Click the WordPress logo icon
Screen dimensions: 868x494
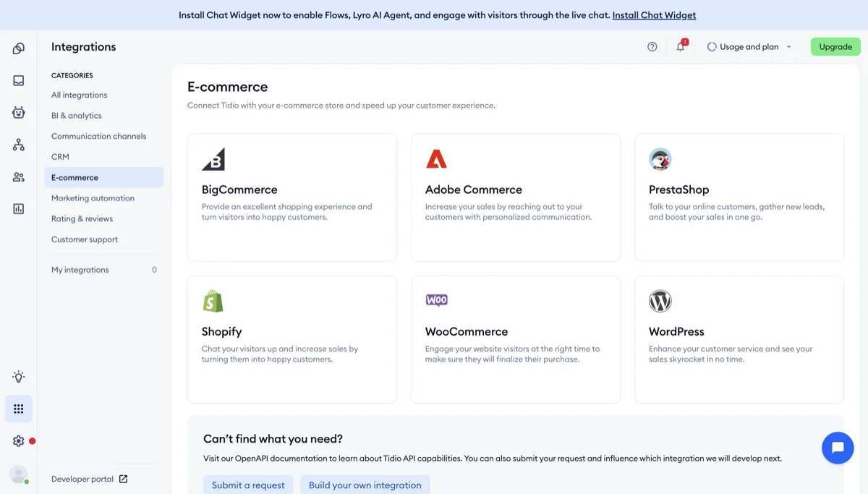pyautogui.click(x=660, y=301)
